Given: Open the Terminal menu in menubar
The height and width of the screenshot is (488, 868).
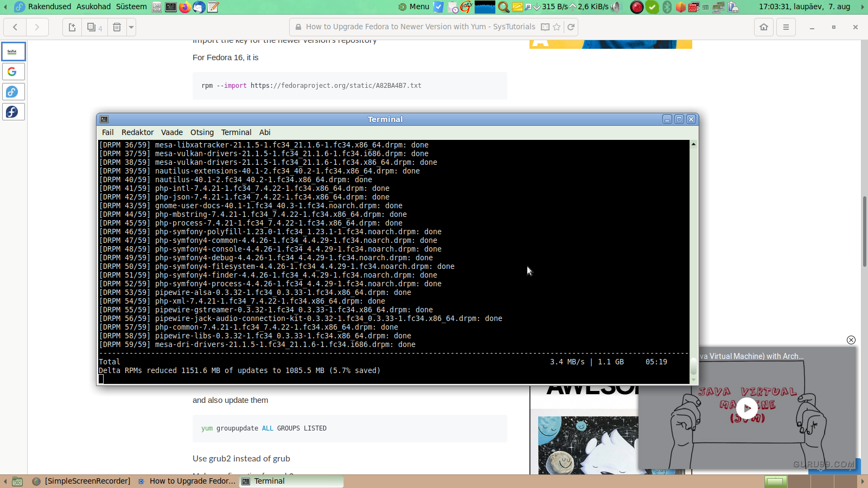Looking at the screenshot, I should click(236, 132).
